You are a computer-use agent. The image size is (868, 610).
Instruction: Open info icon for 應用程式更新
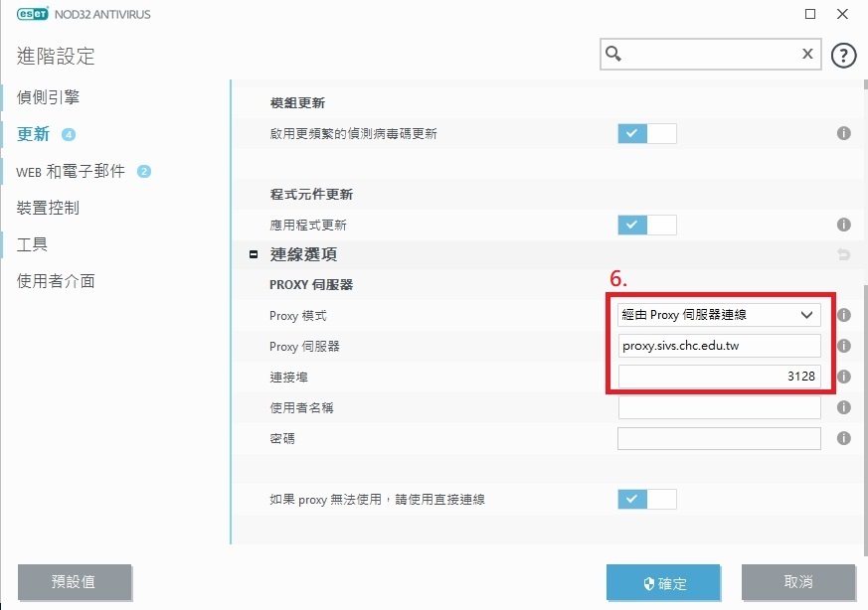tap(843, 225)
